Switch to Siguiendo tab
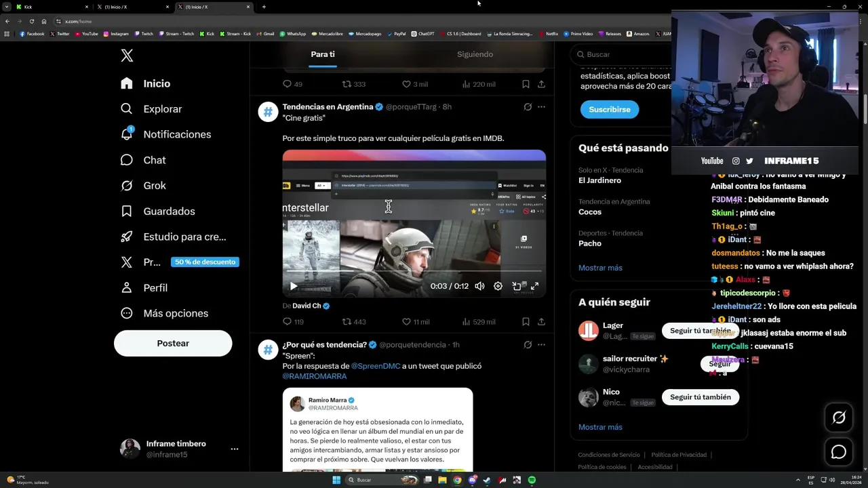The image size is (868, 488). coord(475,54)
